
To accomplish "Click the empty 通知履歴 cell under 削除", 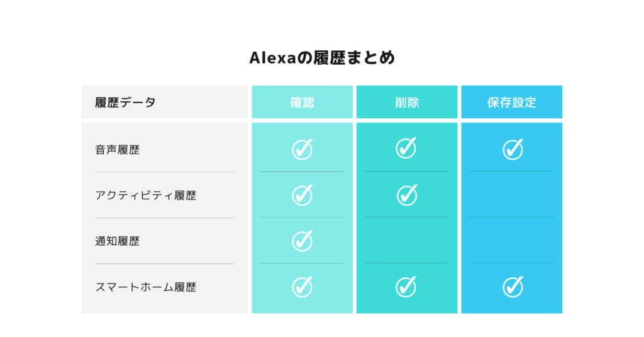I will tap(407, 241).
